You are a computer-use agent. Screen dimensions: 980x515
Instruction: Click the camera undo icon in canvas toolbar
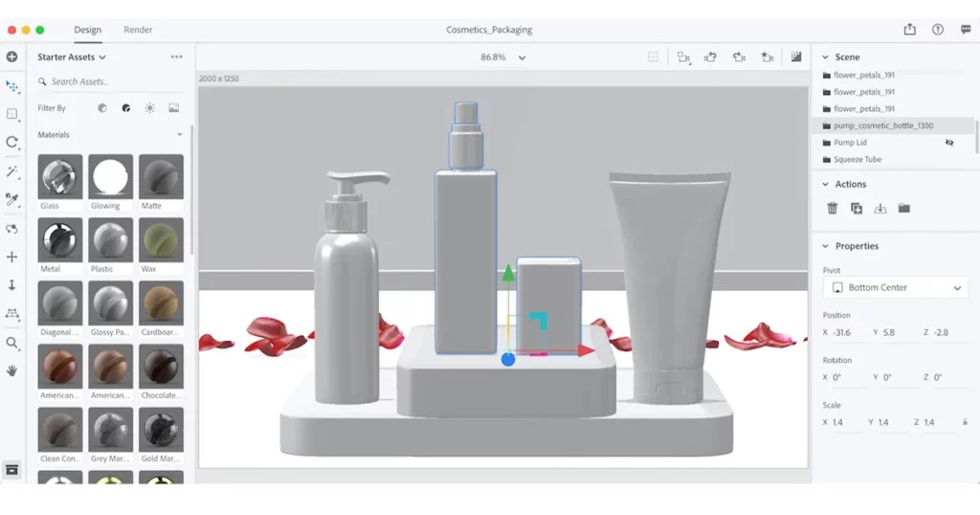711,56
